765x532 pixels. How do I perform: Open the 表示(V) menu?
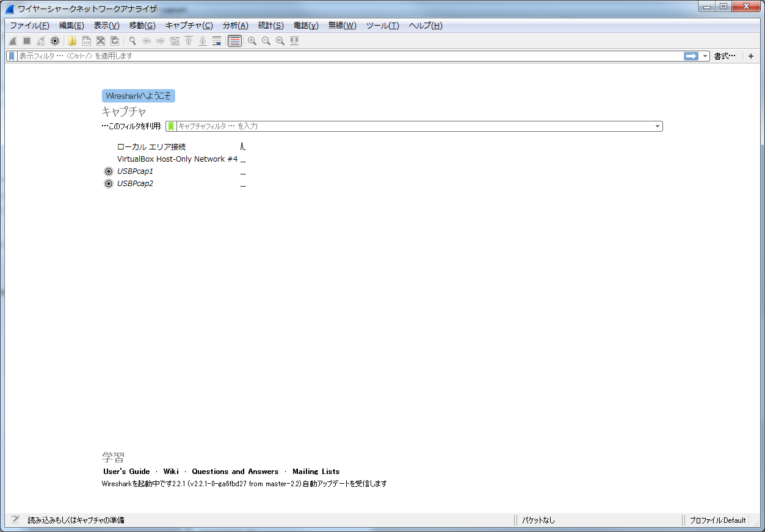pos(106,26)
